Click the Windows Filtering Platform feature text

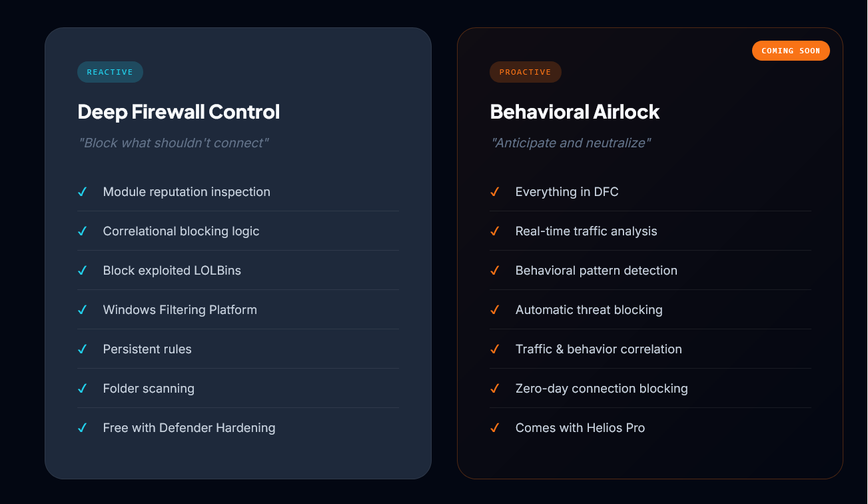pos(180,310)
